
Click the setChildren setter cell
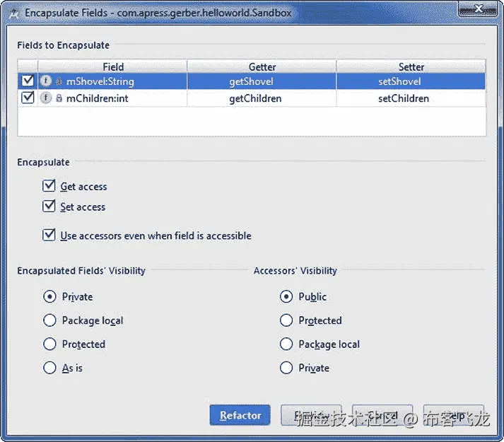pos(411,98)
